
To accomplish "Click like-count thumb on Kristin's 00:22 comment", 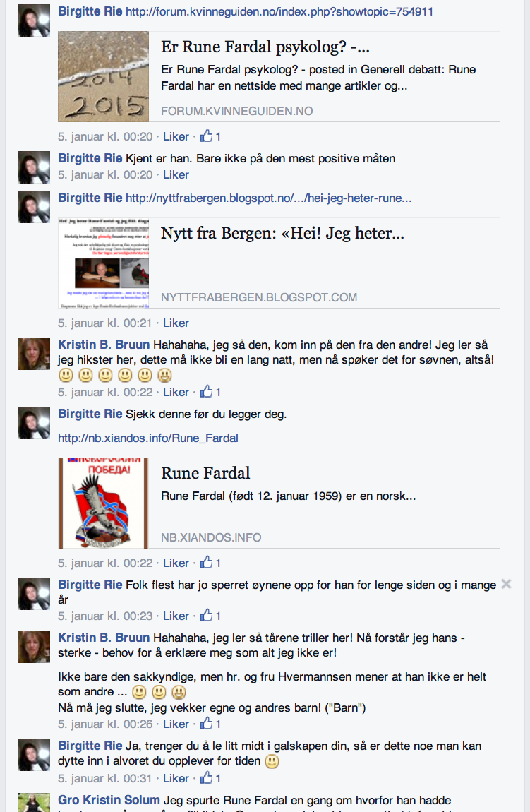I will [207, 391].
